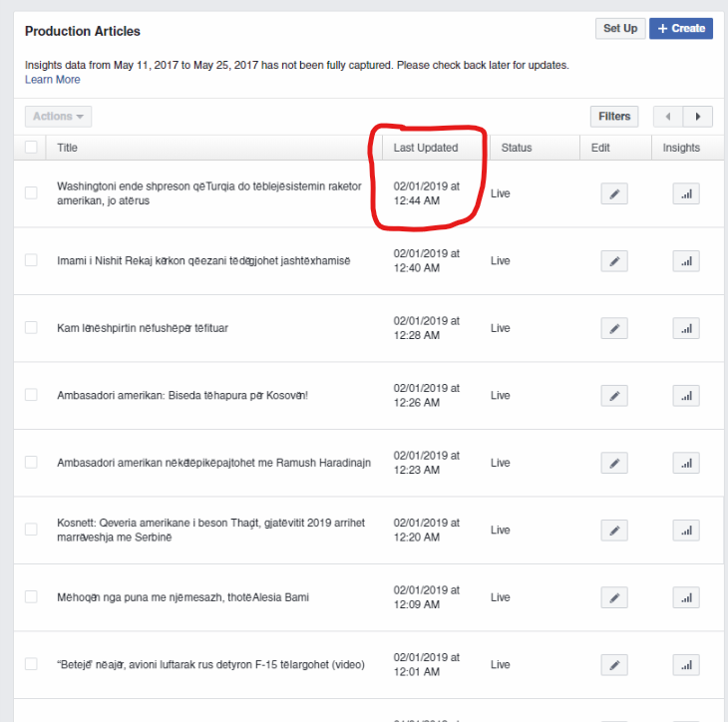
Task: Click the 12:09 AM last updated date
Action: (x=427, y=597)
